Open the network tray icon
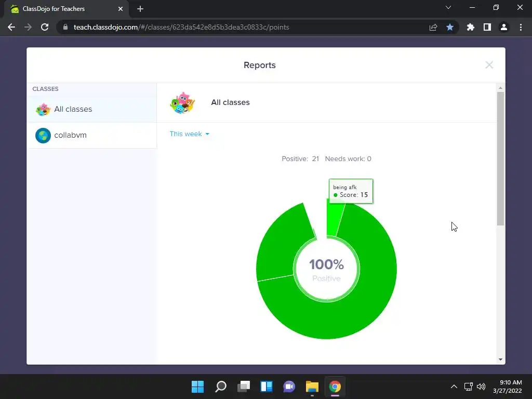This screenshot has width=532, height=399. [469, 387]
